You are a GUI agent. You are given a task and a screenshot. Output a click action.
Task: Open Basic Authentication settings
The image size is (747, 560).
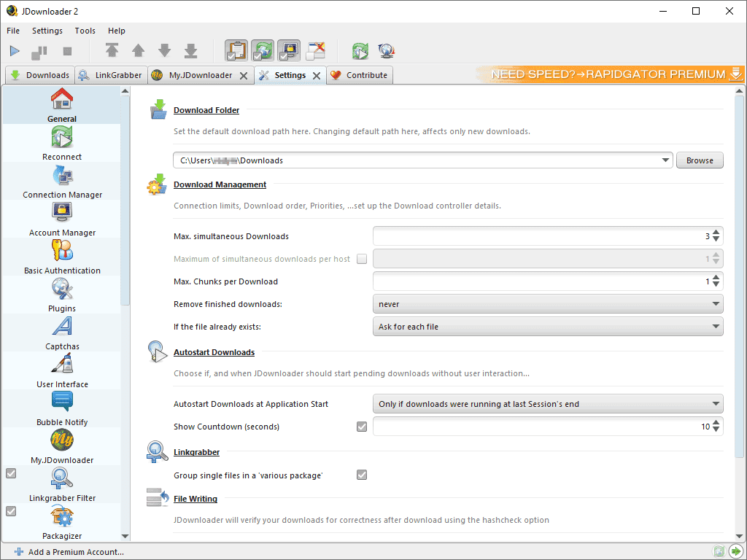pyautogui.click(x=62, y=257)
